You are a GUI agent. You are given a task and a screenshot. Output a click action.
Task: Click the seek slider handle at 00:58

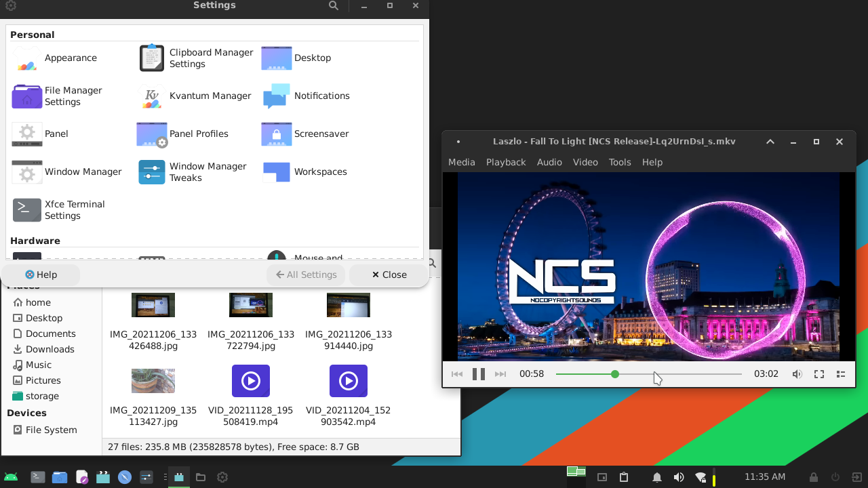tap(615, 374)
